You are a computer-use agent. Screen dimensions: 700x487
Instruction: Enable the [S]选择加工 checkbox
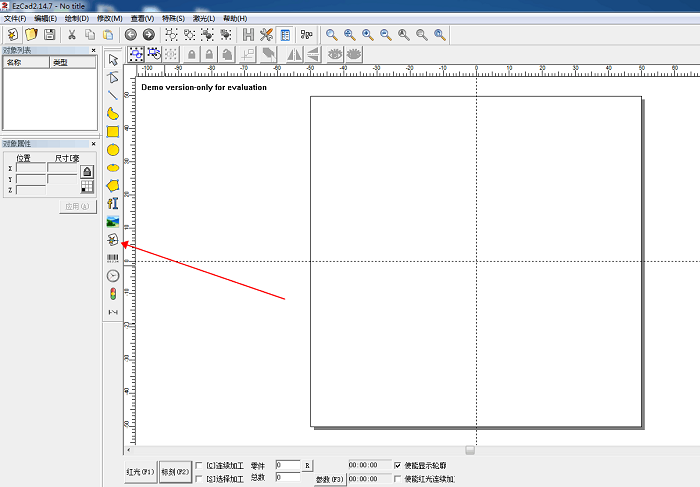(199, 478)
